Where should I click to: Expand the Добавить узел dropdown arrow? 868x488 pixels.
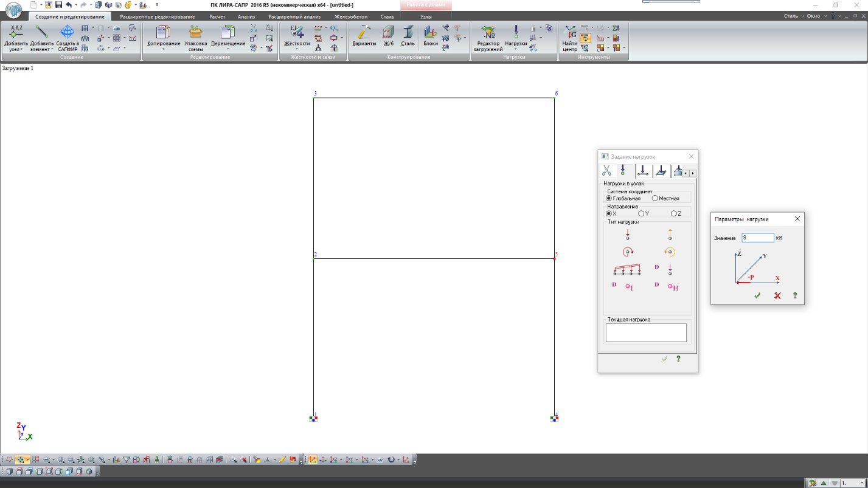click(x=22, y=49)
